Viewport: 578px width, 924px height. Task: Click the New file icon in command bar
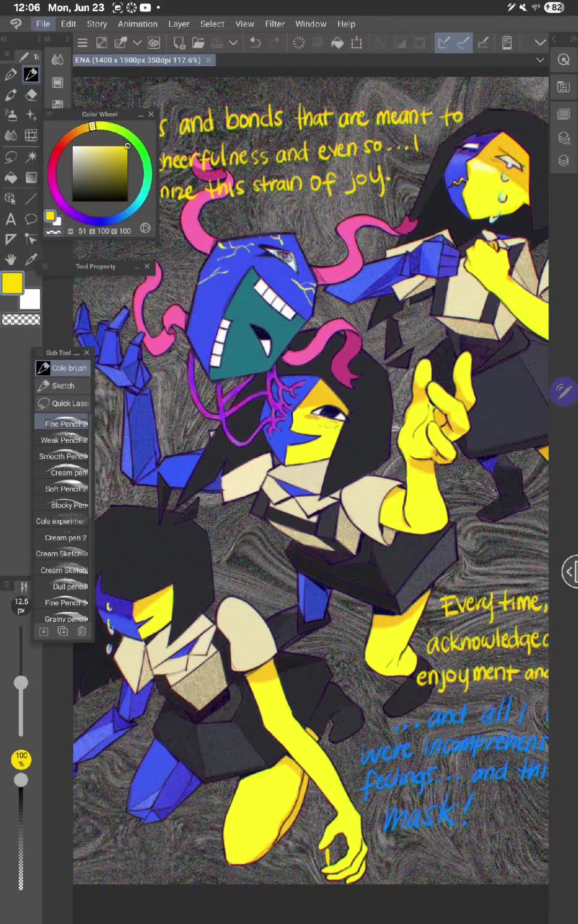click(x=179, y=43)
